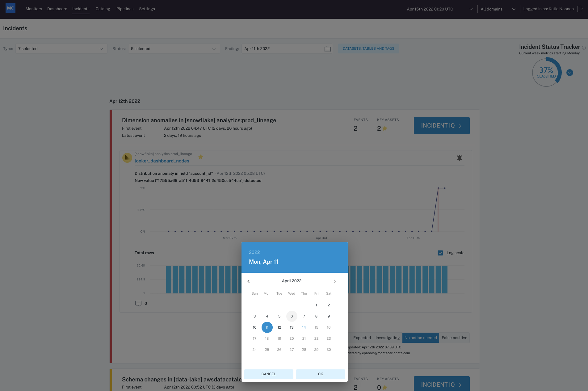Select April 14 in the calendar
Viewport: 588px width, 391px height.
[304, 327]
